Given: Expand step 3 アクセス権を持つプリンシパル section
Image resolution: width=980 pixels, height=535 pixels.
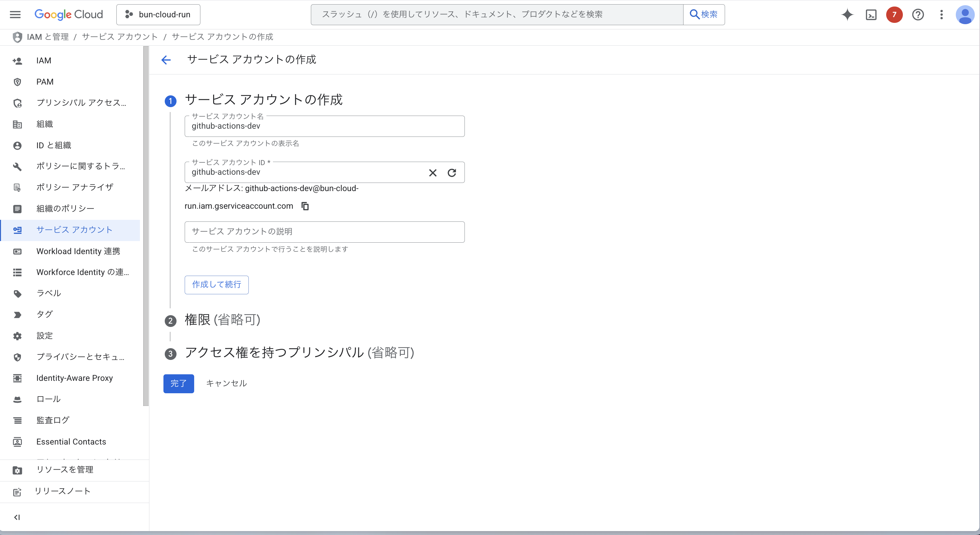Looking at the screenshot, I should click(x=299, y=352).
